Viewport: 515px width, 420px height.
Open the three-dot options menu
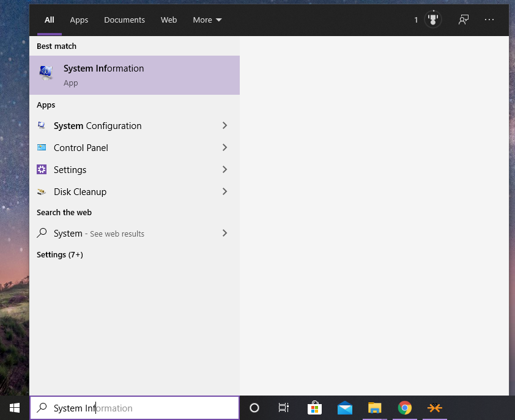(489, 20)
